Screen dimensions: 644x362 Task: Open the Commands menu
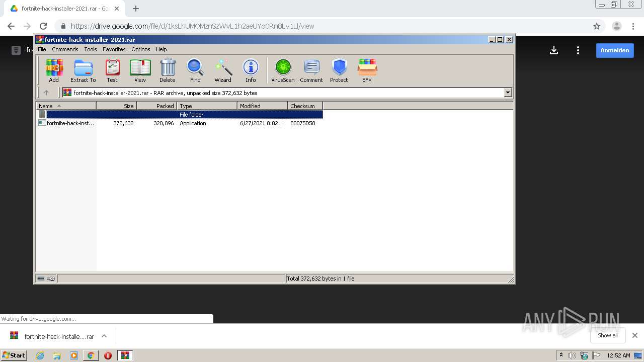pyautogui.click(x=65, y=49)
